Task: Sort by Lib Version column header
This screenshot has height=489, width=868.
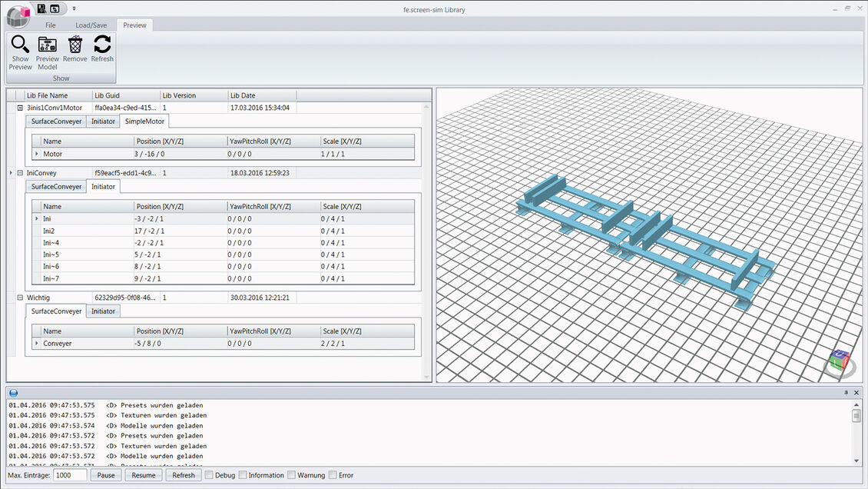Action: tap(194, 95)
